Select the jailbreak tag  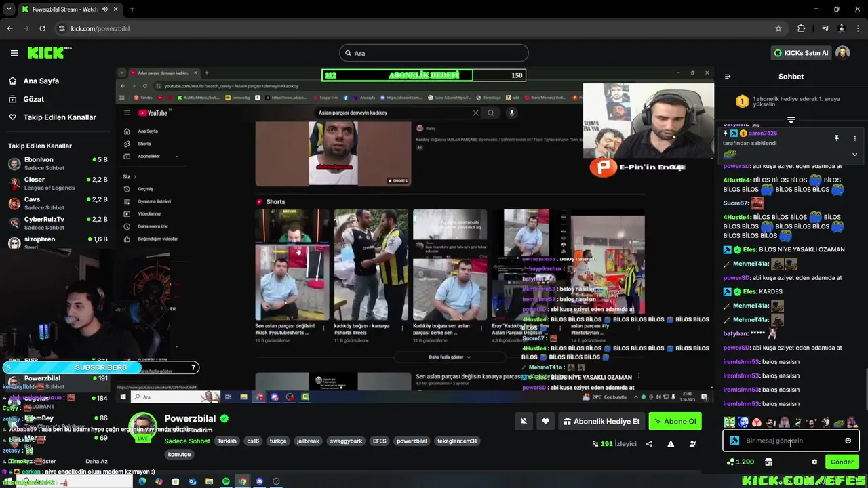coord(308,441)
